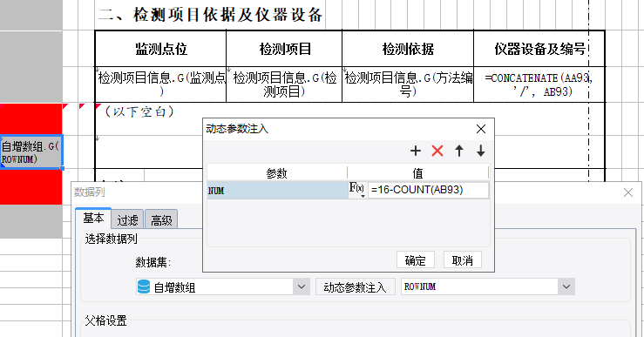Select the (以下空白) cell
Screen dimensions: 644x337
(139, 111)
